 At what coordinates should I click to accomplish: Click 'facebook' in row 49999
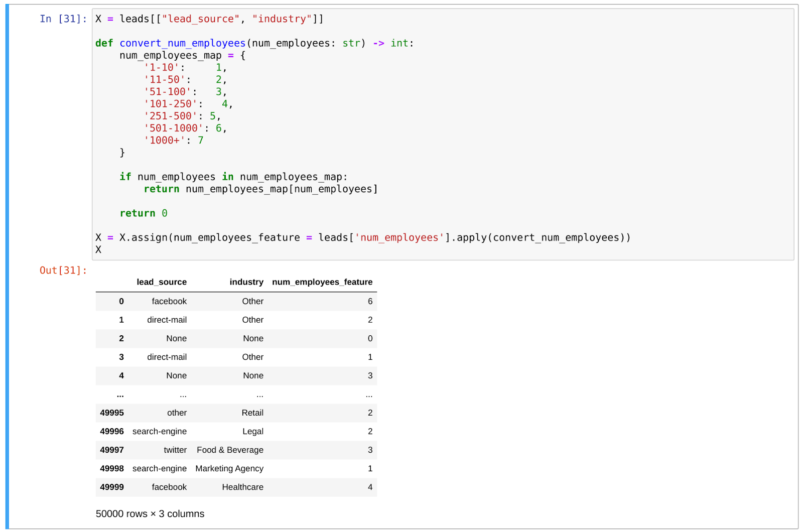(169, 487)
